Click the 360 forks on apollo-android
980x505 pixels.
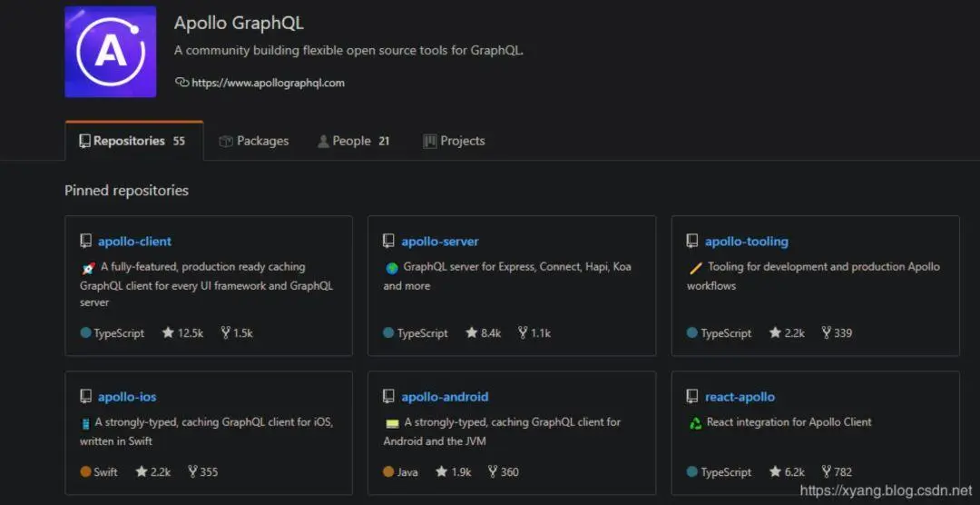503,471
